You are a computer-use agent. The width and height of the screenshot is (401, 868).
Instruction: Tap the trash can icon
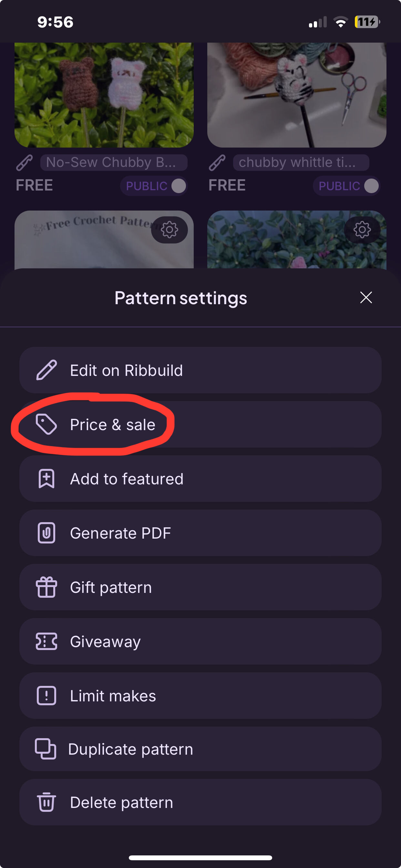(46, 802)
